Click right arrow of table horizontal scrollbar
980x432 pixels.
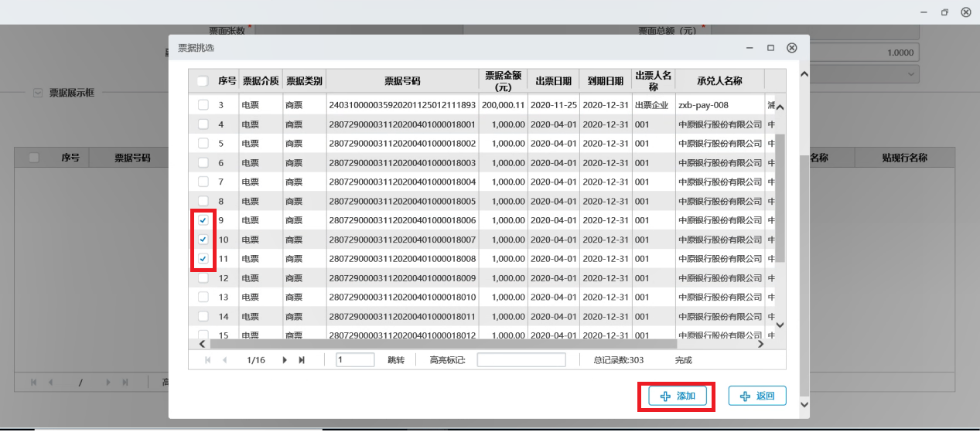click(760, 344)
